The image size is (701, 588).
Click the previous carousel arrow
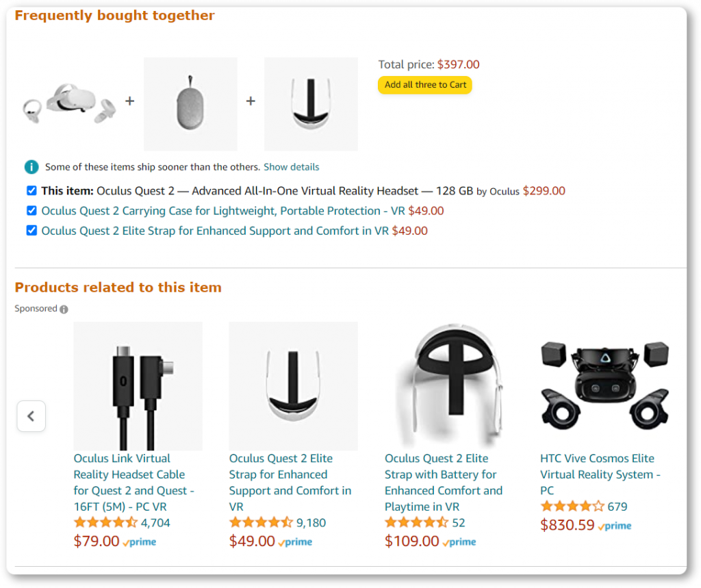pos(31,416)
